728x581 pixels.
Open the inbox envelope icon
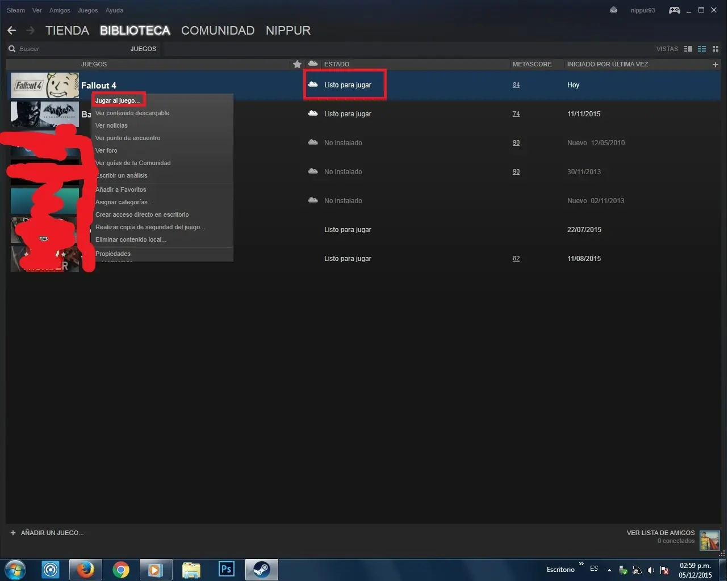(x=613, y=10)
